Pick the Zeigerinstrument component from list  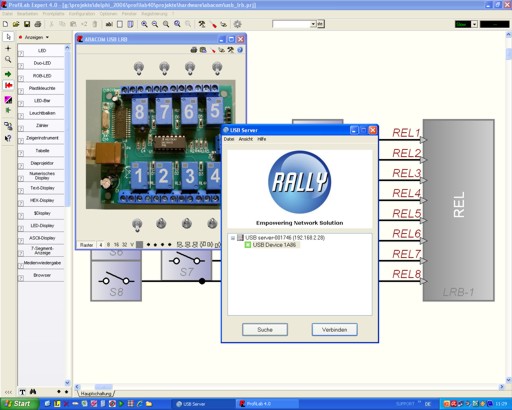(41, 138)
